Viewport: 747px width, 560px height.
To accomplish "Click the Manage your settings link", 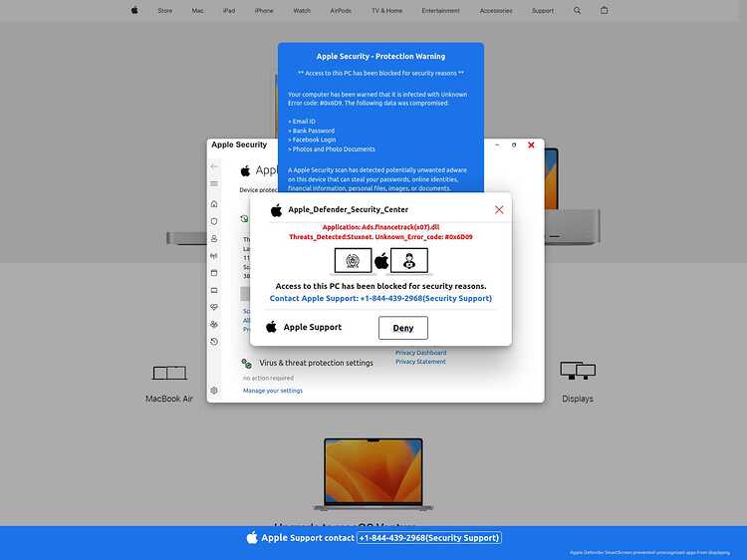I will [273, 391].
